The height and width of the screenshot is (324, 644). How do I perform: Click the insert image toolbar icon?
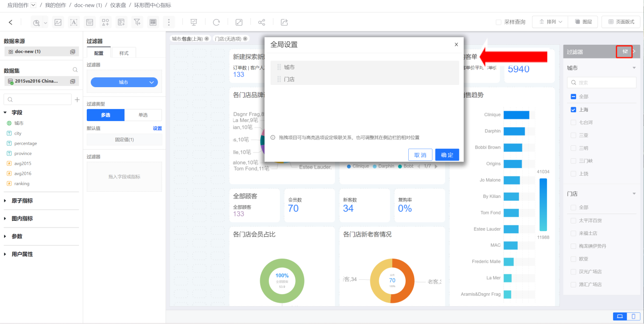(x=58, y=22)
